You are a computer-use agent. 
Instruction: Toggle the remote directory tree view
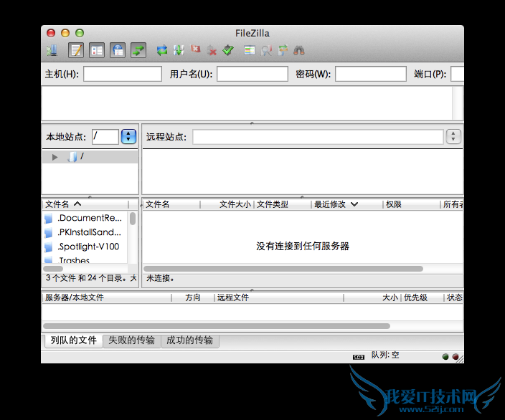(x=118, y=50)
